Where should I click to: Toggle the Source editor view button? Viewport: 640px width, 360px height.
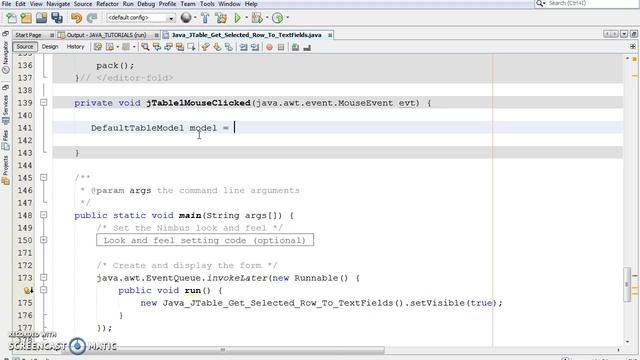click(x=25, y=47)
